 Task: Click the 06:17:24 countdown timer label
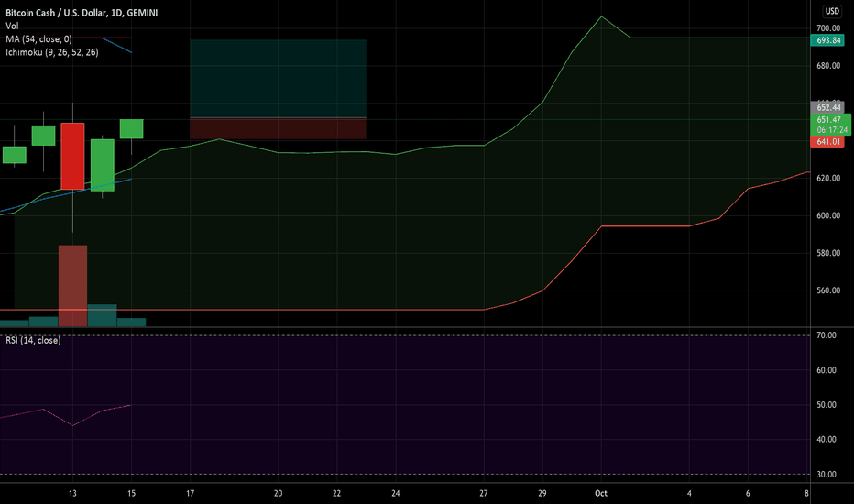832,130
